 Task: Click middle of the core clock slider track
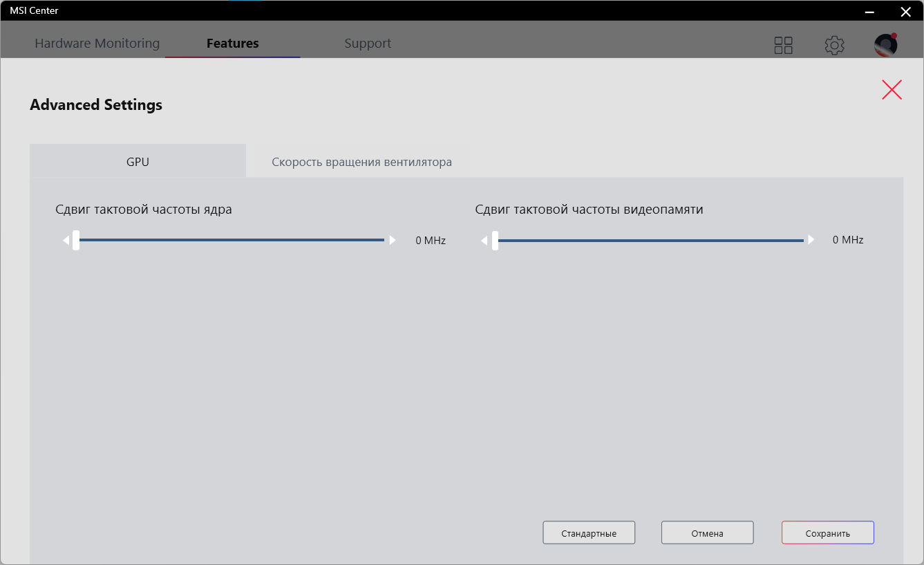click(x=232, y=240)
